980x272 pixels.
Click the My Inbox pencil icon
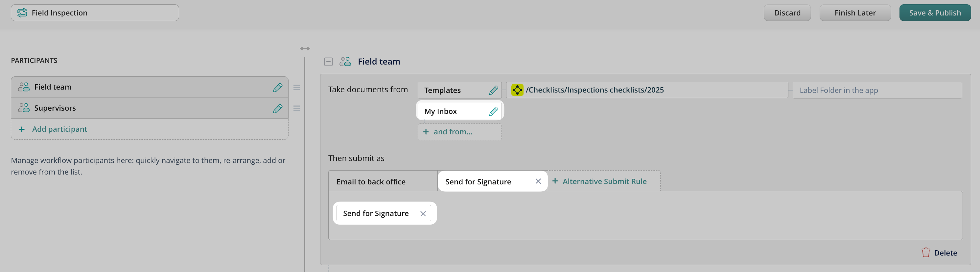click(x=493, y=111)
